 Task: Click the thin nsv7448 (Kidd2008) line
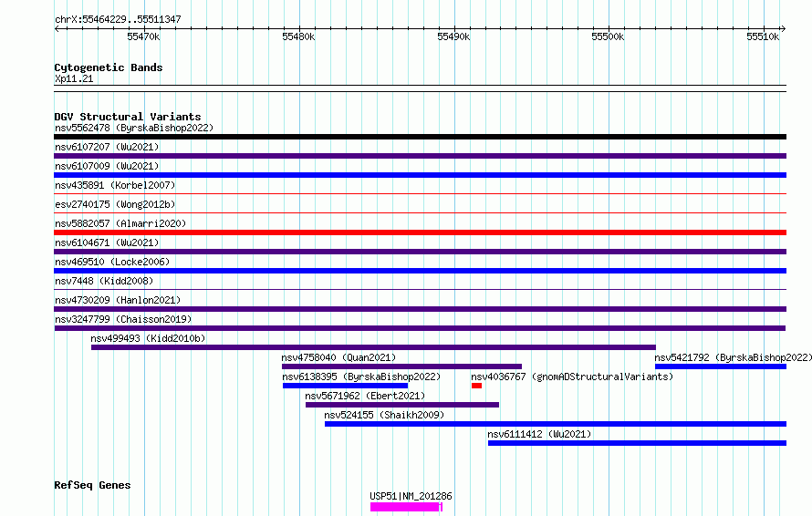[x=420, y=289]
